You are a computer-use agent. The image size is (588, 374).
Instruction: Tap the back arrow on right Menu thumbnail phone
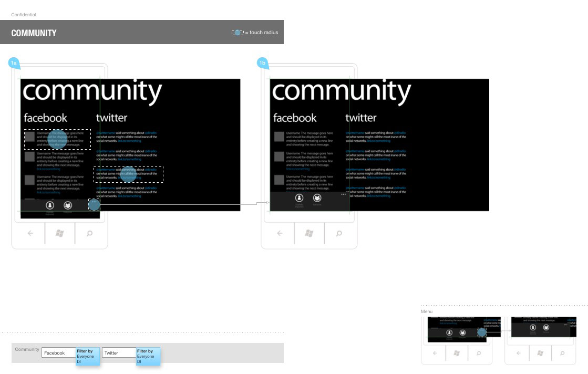tap(519, 353)
